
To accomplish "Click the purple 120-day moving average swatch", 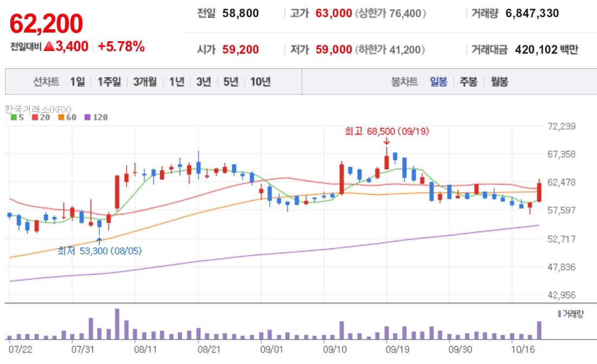I will pyautogui.click(x=87, y=117).
